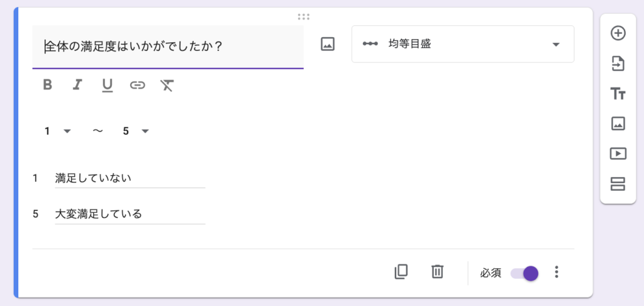Image resolution: width=644 pixels, height=306 pixels.
Task: Toggle underline formatting
Action: 108,85
